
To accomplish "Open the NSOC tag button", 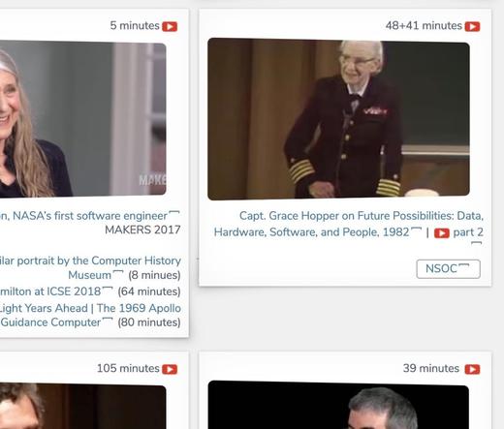I will pos(448,269).
